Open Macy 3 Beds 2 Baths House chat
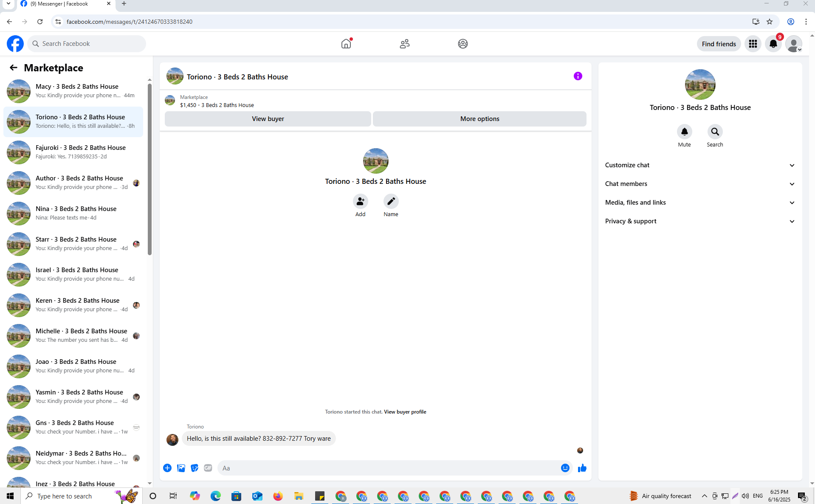This screenshot has height=504, width=815. point(73,91)
